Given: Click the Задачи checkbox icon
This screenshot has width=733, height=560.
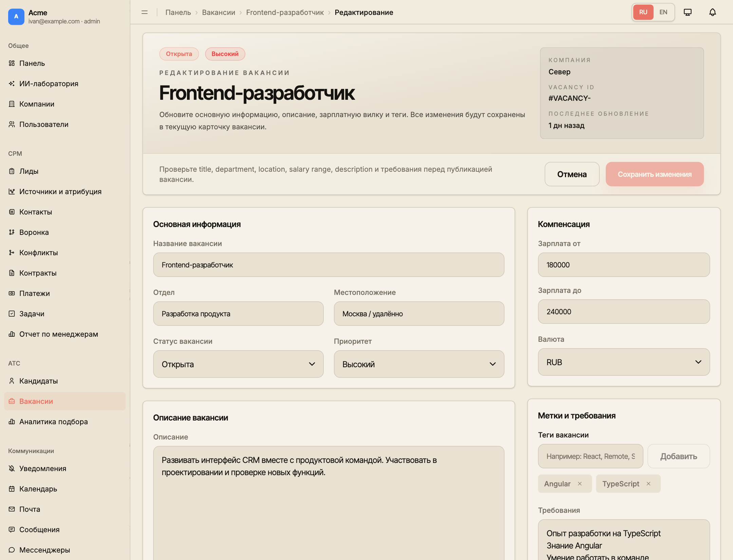Looking at the screenshot, I should 12,314.
